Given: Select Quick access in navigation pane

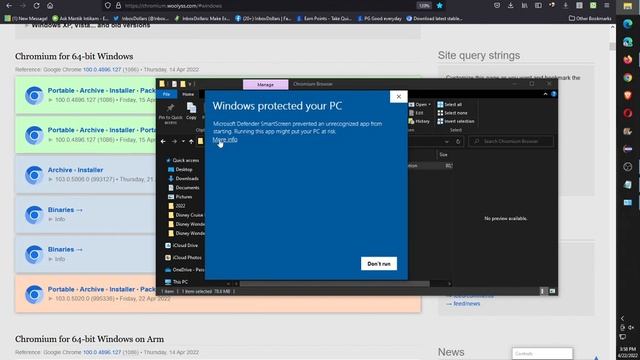Looking at the screenshot, I should point(182,160).
